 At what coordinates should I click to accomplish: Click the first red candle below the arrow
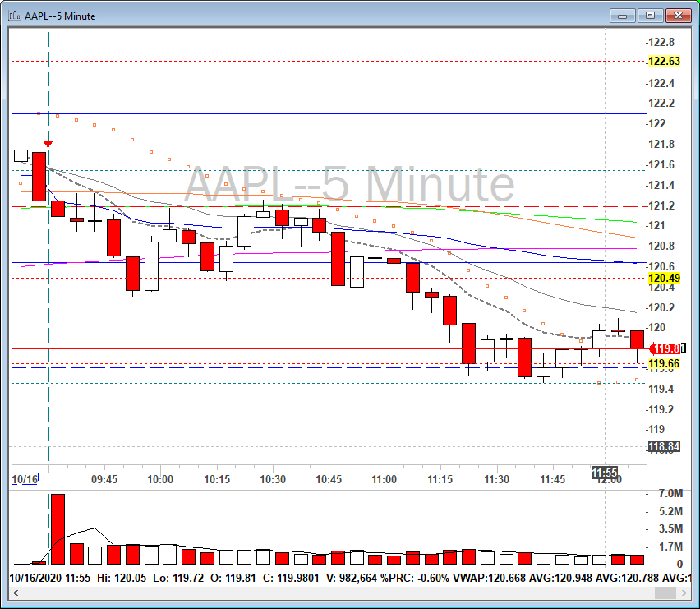pos(58,209)
